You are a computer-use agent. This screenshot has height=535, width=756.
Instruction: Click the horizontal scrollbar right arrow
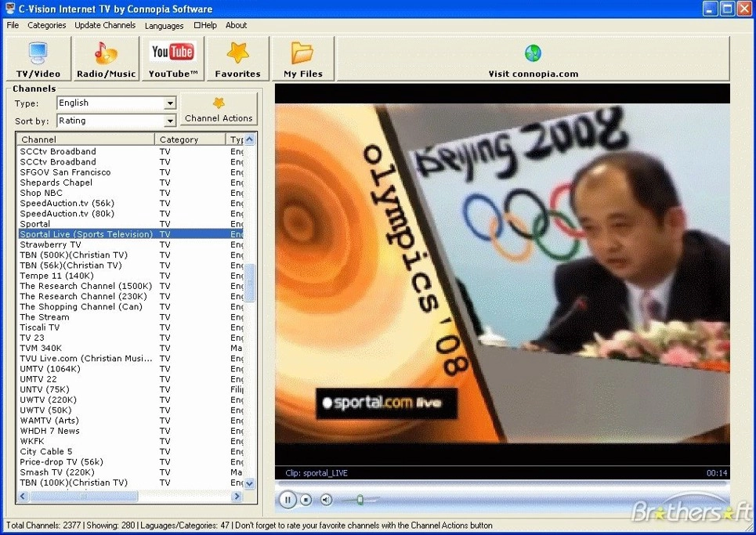237,496
